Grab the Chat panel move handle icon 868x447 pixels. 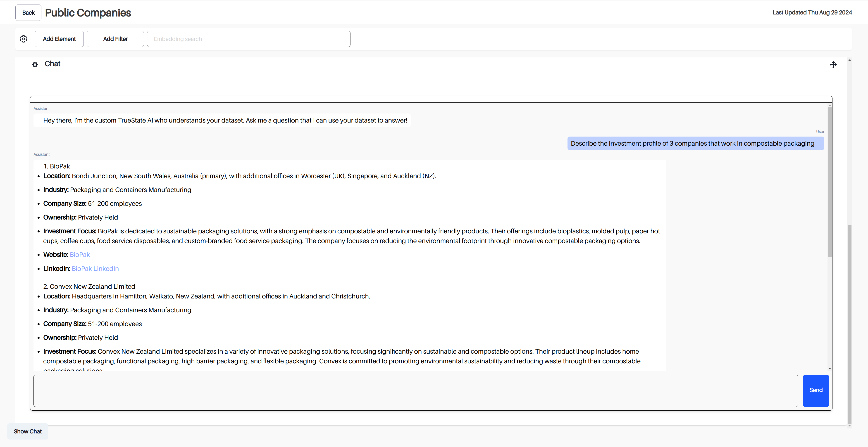pos(833,65)
